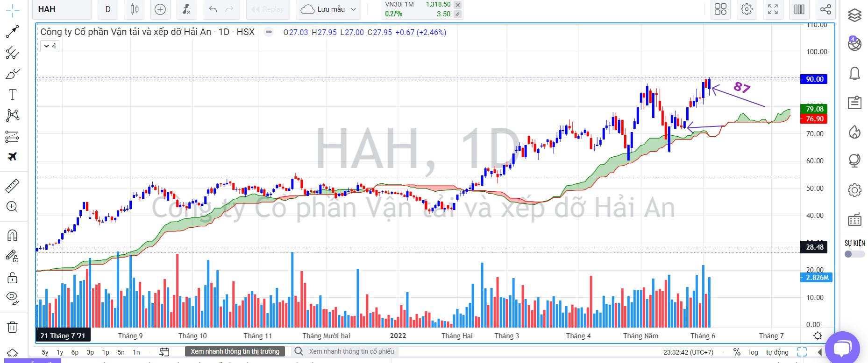Click the trash icon to remove drawings
The image size is (868, 363).
coord(12,327)
